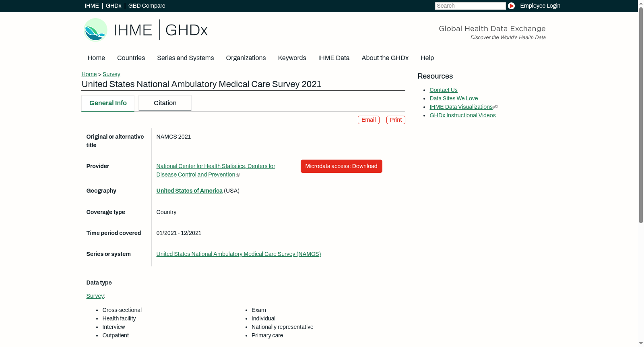
Task: Click the 'Health facility' list item
Action: (x=119, y=318)
